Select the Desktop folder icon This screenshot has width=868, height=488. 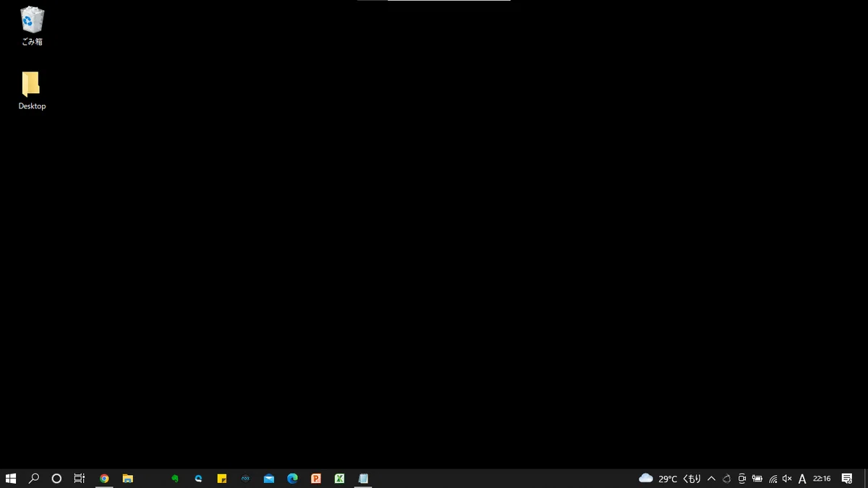tap(32, 90)
